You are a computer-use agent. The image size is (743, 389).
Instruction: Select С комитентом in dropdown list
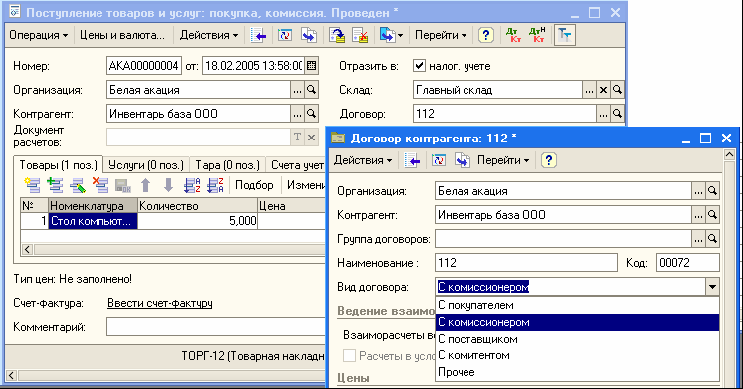577,355
